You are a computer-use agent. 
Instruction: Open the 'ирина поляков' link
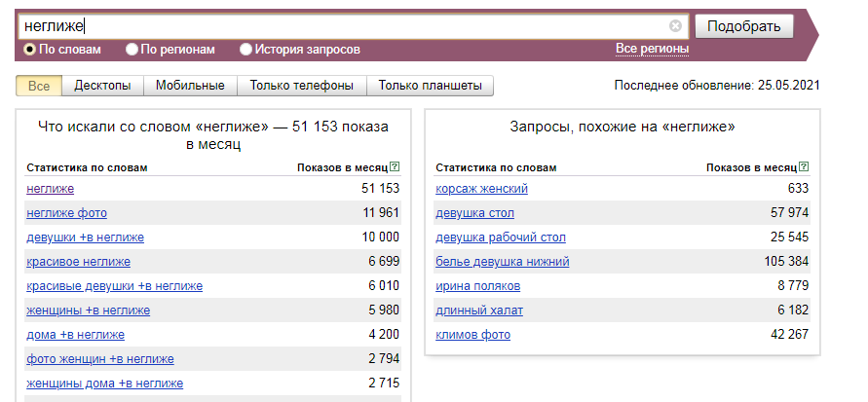coord(477,286)
